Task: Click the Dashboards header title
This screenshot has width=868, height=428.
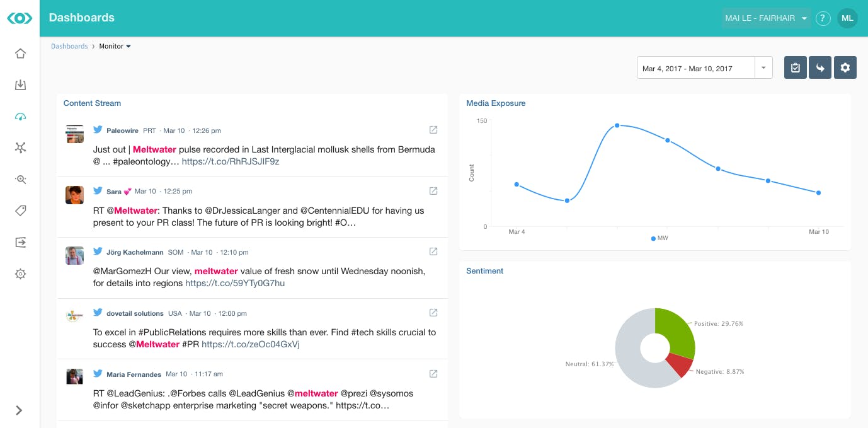Action: pyautogui.click(x=82, y=18)
